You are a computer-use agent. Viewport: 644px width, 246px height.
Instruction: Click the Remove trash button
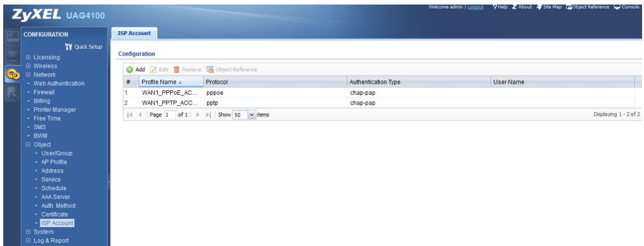(x=187, y=70)
